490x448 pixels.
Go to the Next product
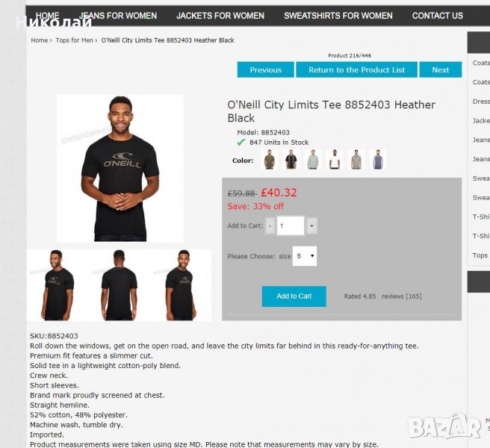441,69
